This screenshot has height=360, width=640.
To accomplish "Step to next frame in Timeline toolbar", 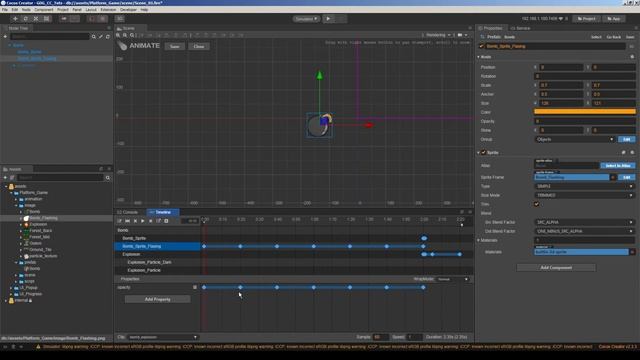I will (151, 221).
